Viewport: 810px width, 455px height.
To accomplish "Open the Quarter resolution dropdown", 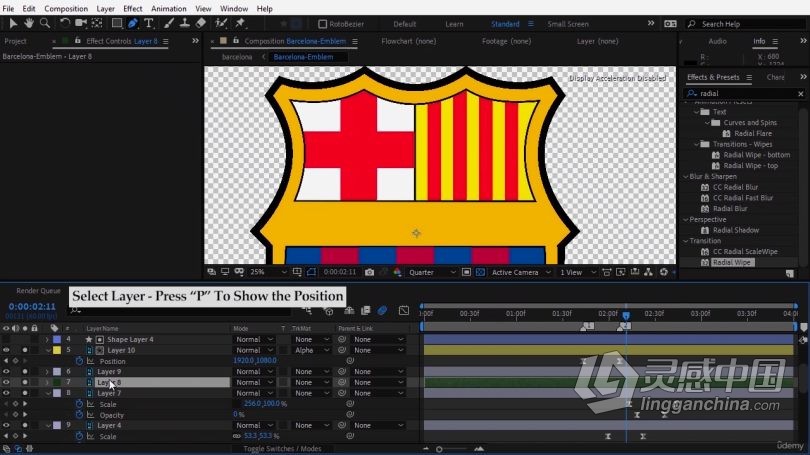I will click(432, 272).
